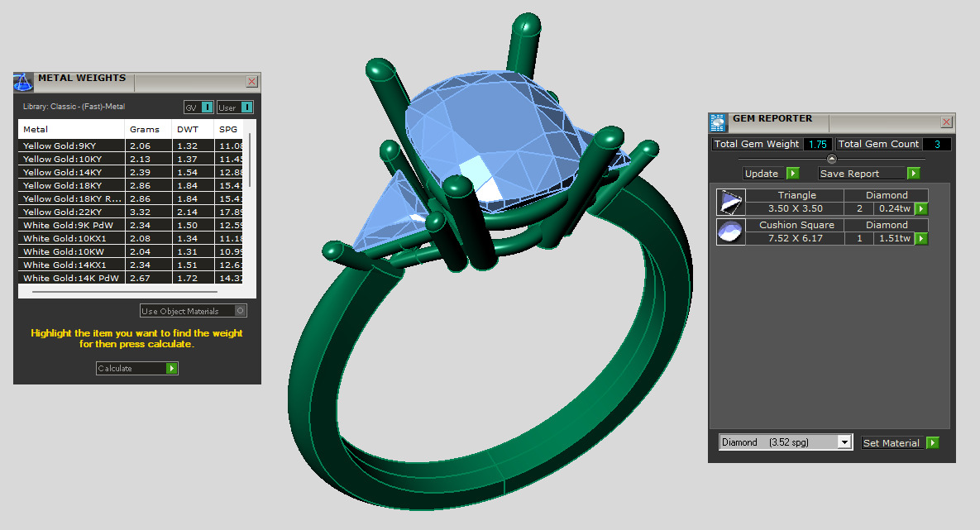Screen dimensions: 980x530
Task: Click the 3.32 grams cell for 22KY
Action: pyautogui.click(x=148, y=212)
